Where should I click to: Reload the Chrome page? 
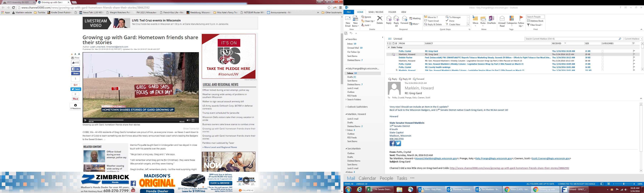pyautogui.click(x=13, y=8)
